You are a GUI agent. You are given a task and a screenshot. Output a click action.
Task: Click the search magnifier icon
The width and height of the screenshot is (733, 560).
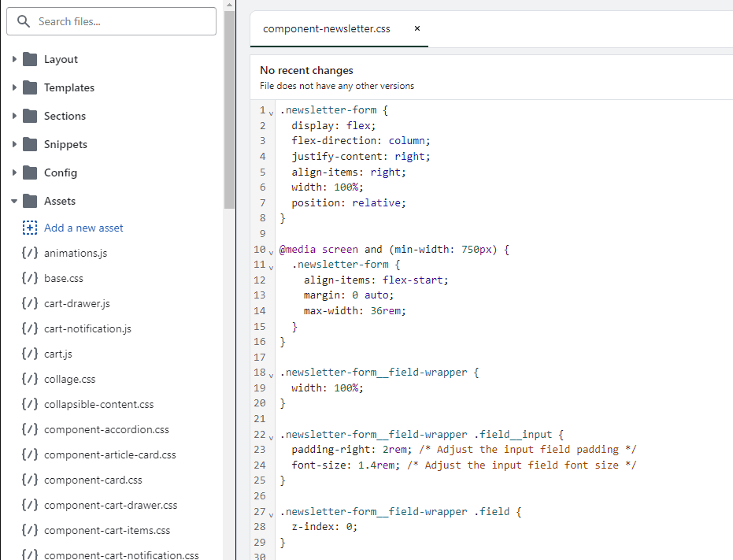point(23,21)
